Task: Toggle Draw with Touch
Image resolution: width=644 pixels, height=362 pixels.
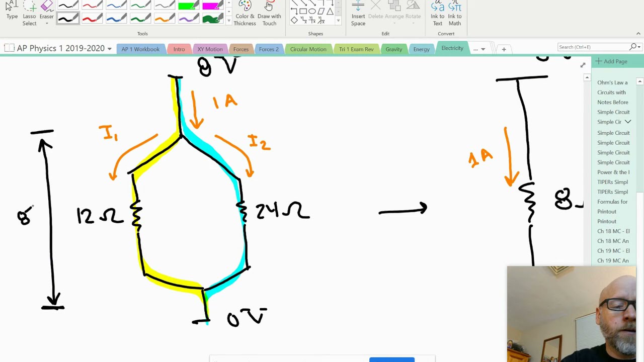Action: 269,13
